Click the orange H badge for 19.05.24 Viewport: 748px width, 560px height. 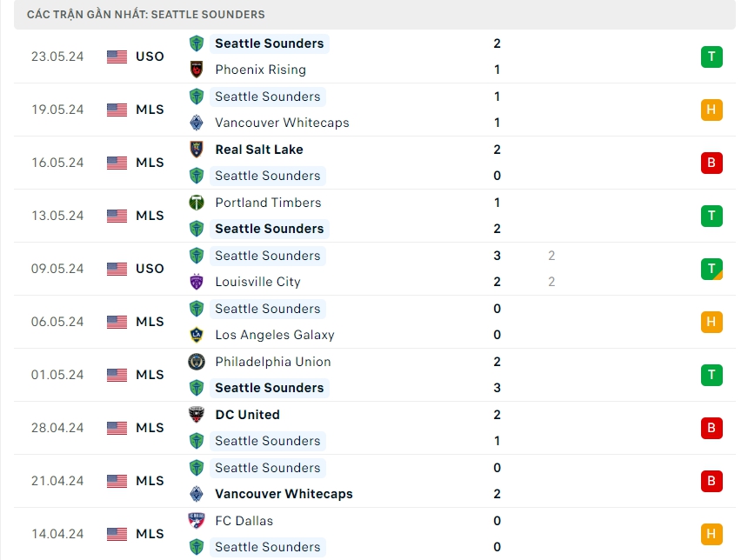pyautogui.click(x=711, y=110)
